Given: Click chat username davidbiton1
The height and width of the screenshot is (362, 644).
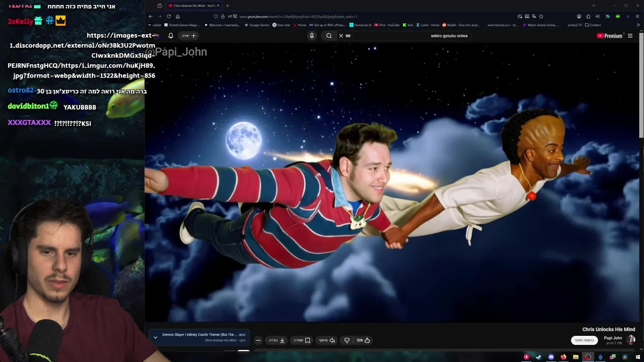Looking at the screenshot, I should (x=29, y=107).
